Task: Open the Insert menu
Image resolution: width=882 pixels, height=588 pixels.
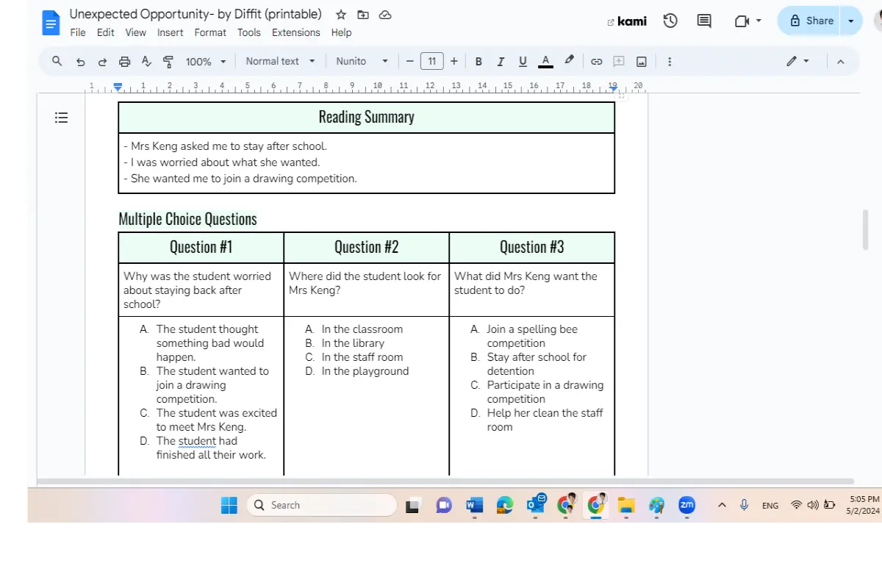Action: coord(171,32)
